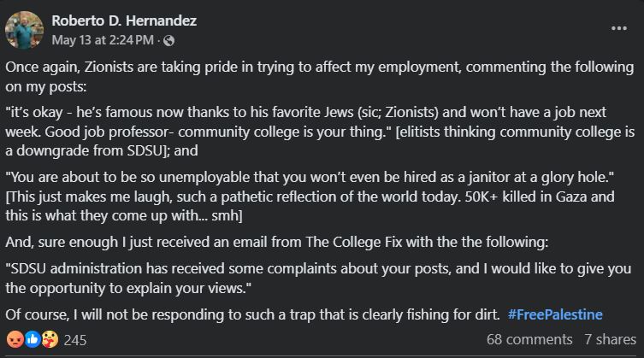Open the three-dot post options menu
This screenshot has width=644, height=358.
(x=619, y=28)
